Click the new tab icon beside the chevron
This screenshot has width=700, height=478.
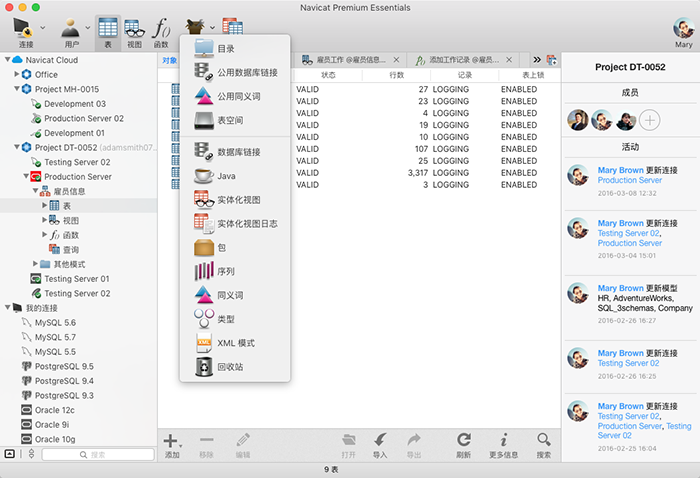pos(552,60)
